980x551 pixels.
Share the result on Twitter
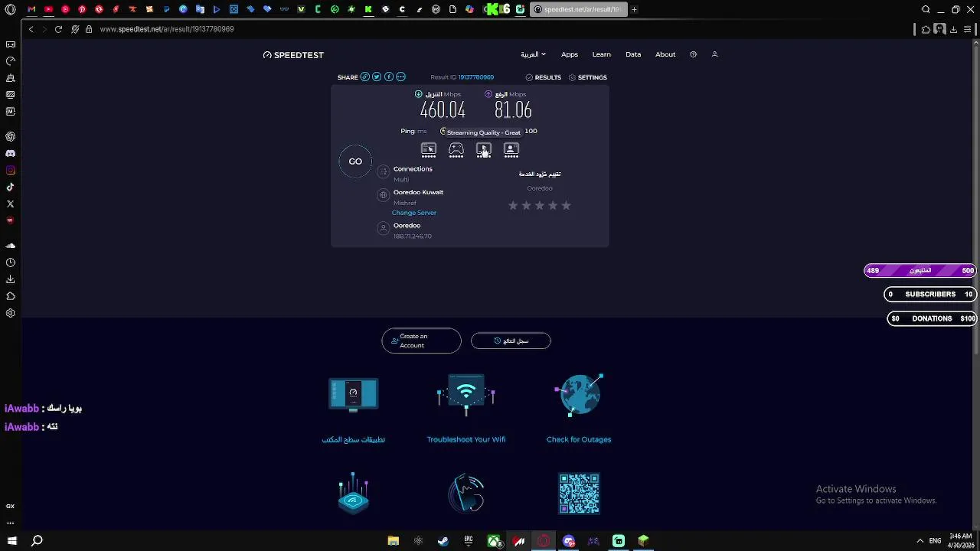tap(377, 77)
